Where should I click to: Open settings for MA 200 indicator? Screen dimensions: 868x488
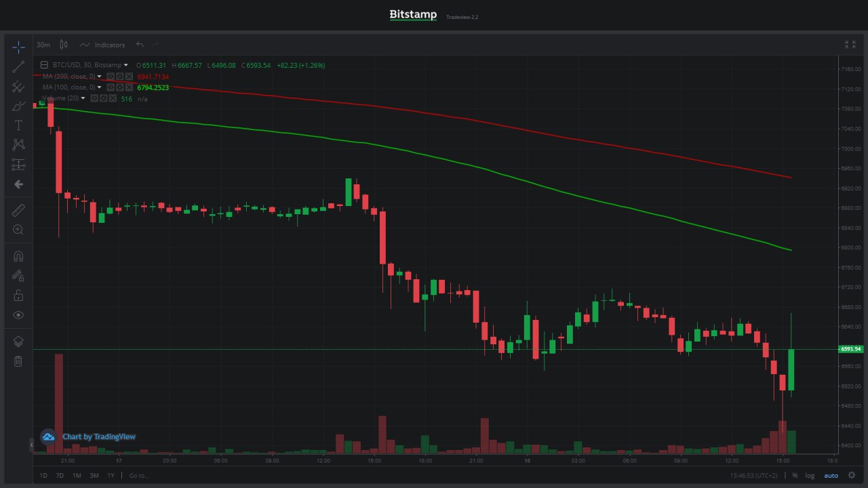[x=119, y=77]
